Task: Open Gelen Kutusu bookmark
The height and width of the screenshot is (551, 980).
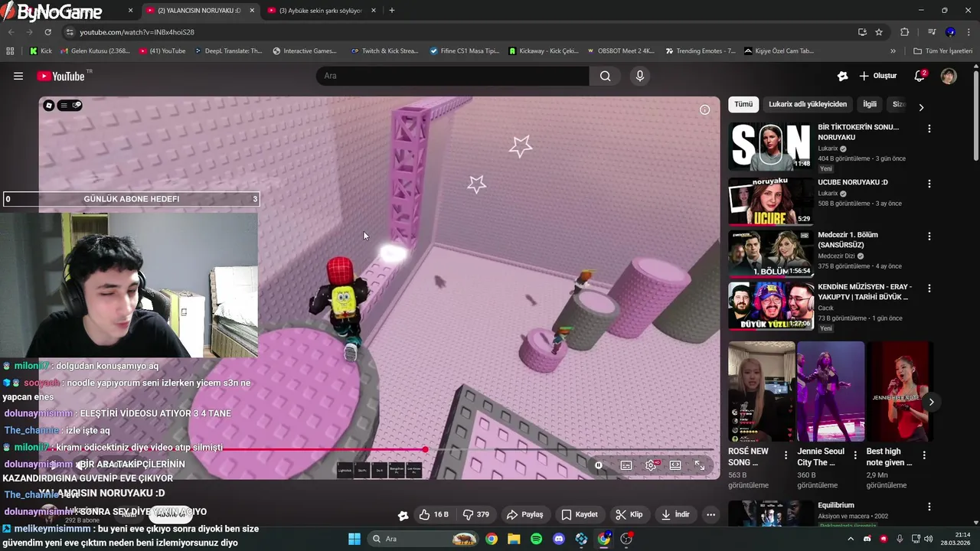Action: click(94, 51)
